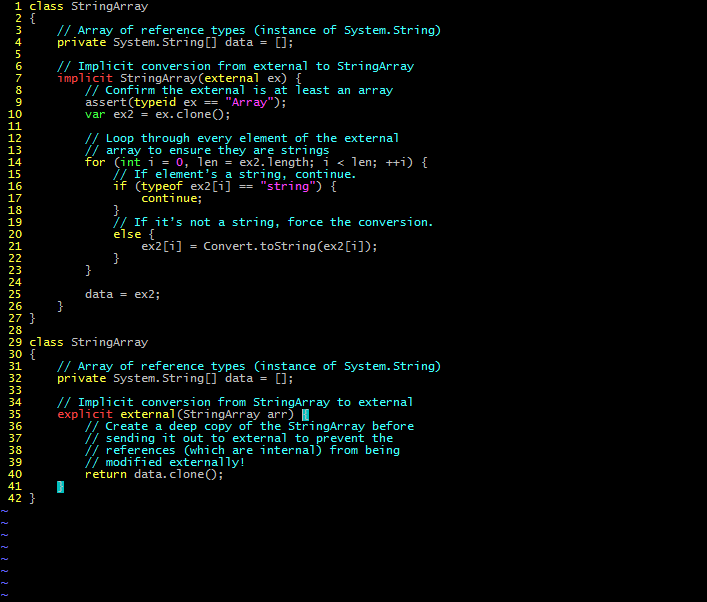Click 'class StringArray' on line 1
The width and height of the screenshot is (707, 602).
click(89, 6)
